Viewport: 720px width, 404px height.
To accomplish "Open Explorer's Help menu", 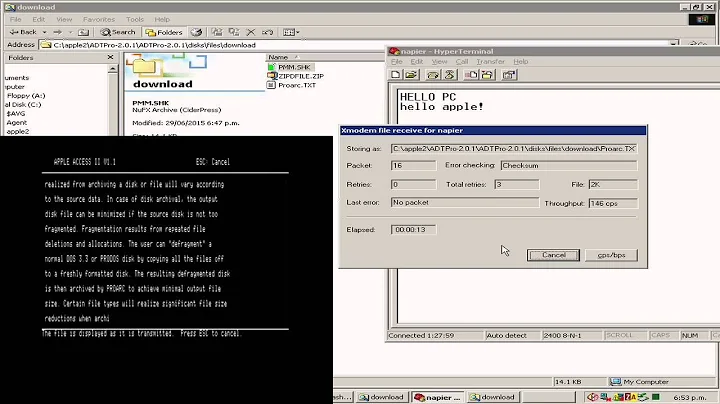I will click(162, 19).
